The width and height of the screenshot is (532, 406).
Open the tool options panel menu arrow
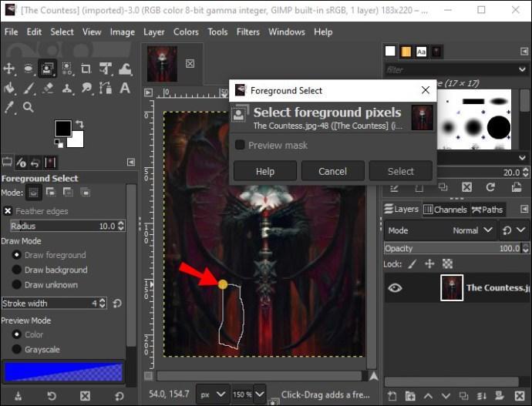pyautogui.click(x=131, y=162)
